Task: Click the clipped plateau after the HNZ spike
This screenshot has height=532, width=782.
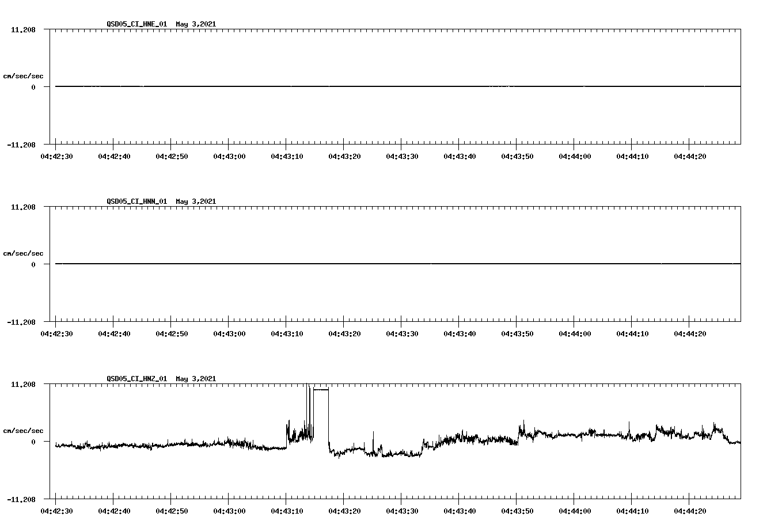Action: tap(320, 390)
